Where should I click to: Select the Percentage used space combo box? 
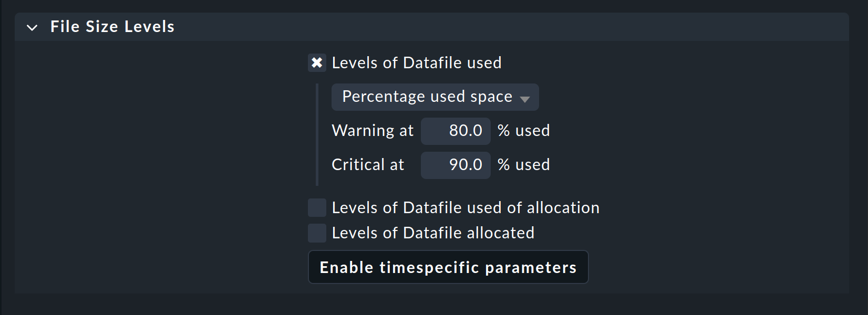click(435, 97)
